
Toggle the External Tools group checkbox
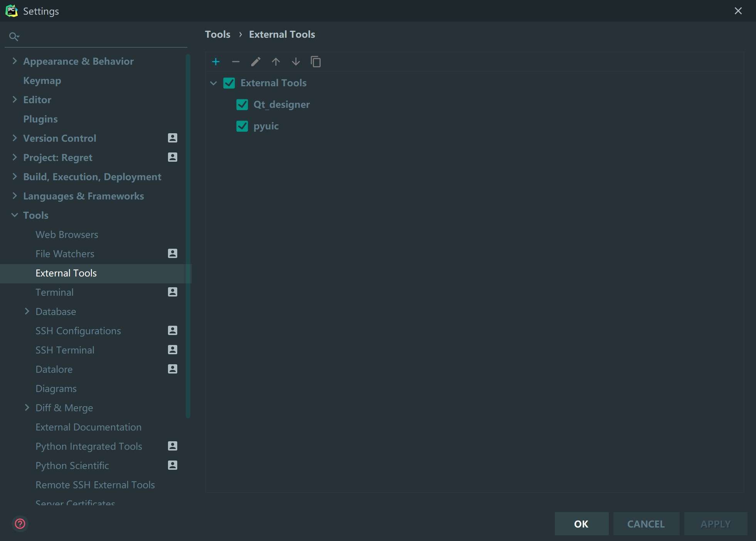229,83
